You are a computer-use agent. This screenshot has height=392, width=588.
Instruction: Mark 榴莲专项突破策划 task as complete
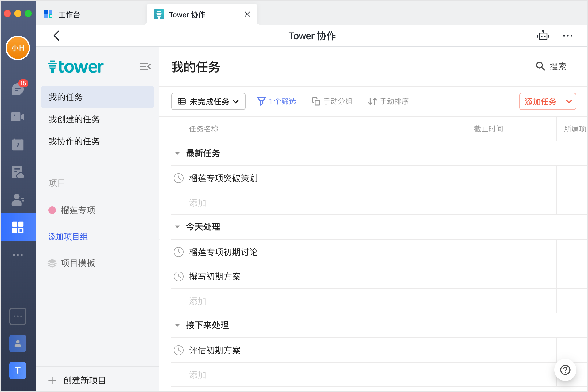coord(179,178)
